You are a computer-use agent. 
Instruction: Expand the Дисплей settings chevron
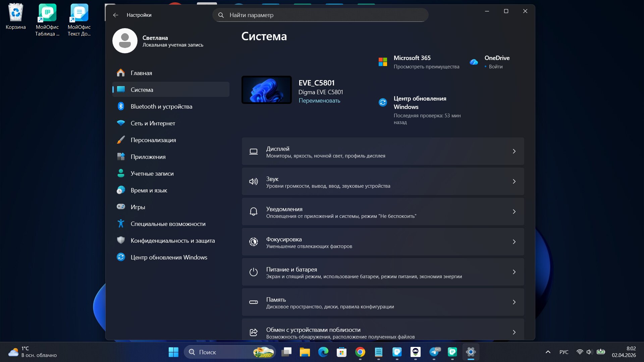(x=514, y=152)
